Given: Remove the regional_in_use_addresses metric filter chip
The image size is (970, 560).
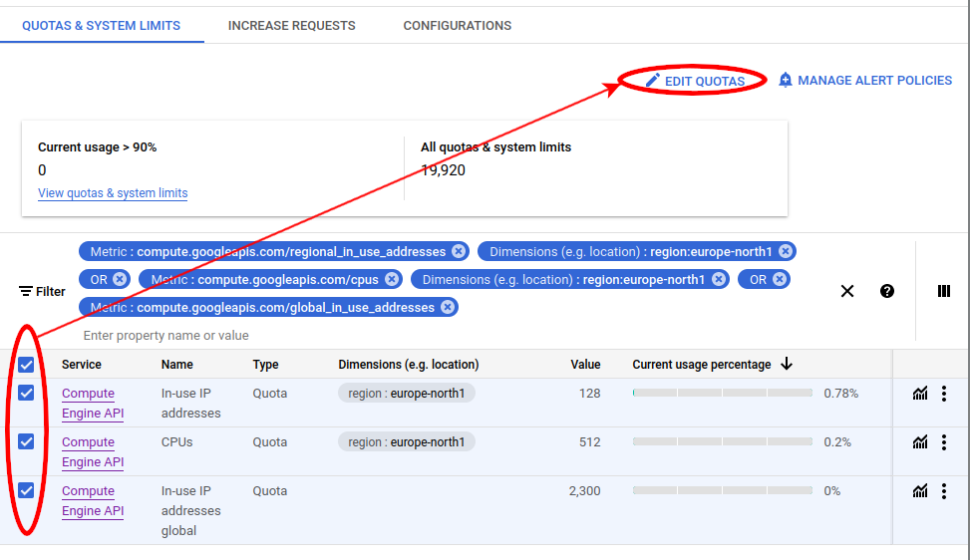Looking at the screenshot, I should point(458,252).
